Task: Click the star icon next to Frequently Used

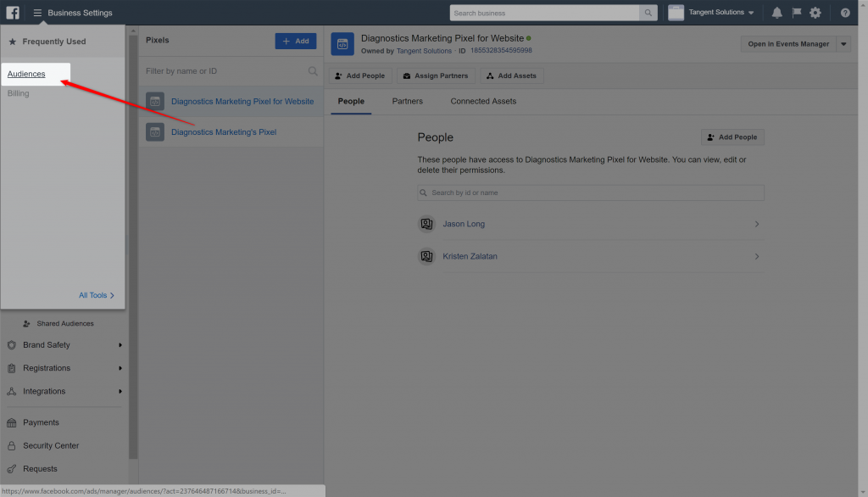Action: pos(12,42)
